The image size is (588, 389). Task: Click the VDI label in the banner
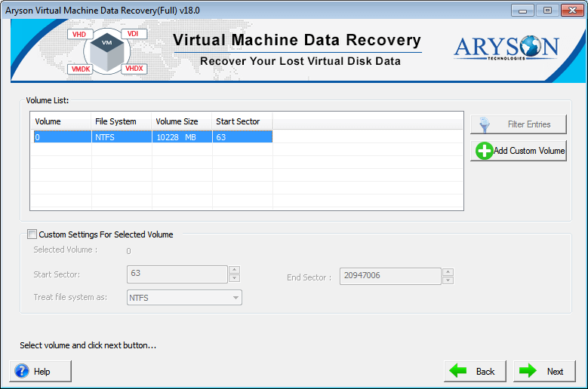click(134, 34)
